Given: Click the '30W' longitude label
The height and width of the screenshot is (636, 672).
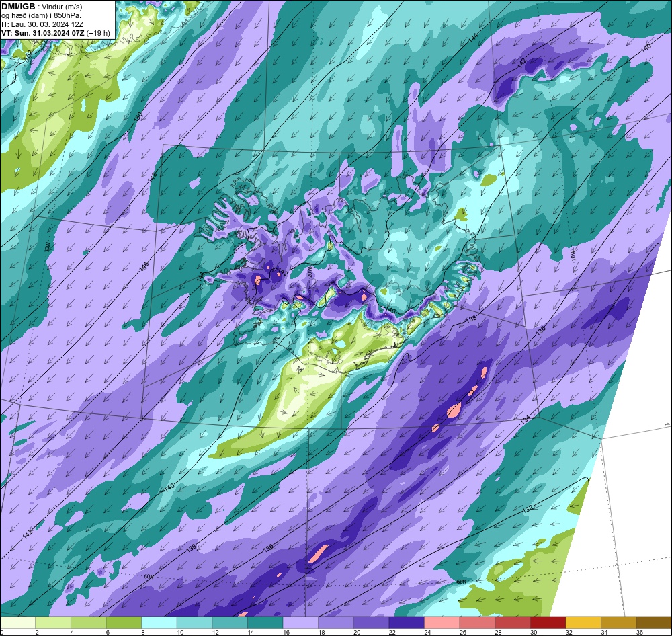Looking at the screenshot, I should click(x=47, y=247).
